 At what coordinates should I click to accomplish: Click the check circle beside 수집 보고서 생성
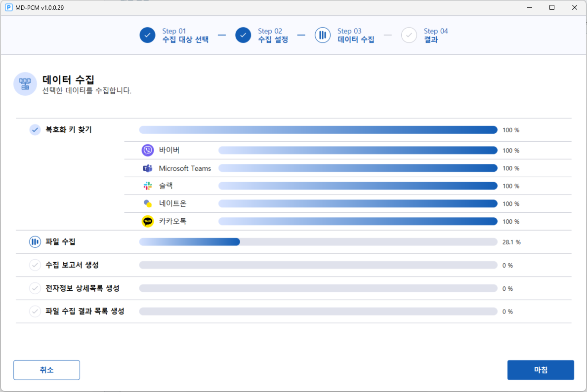(x=35, y=265)
